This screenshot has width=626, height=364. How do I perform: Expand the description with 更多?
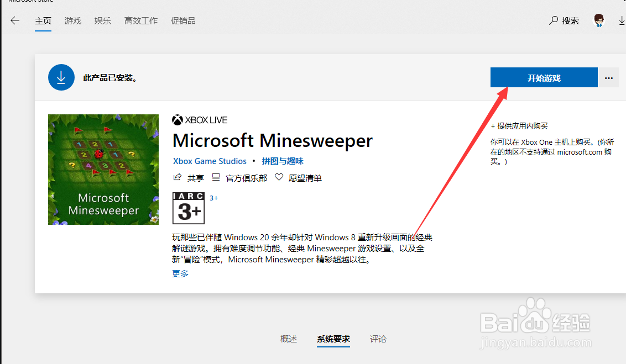[180, 273]
